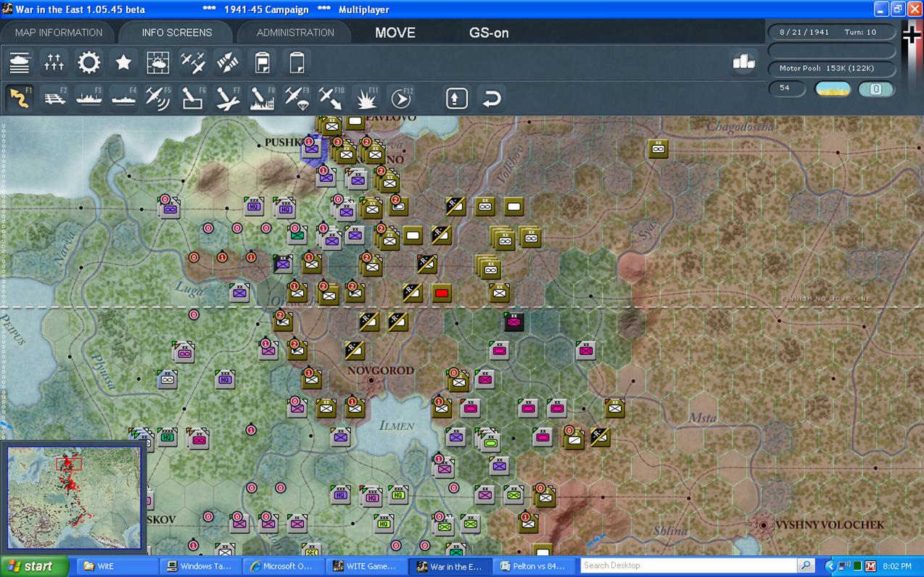Click the date and Turn 10 display
924x577 pixels.
pos(832,32)
